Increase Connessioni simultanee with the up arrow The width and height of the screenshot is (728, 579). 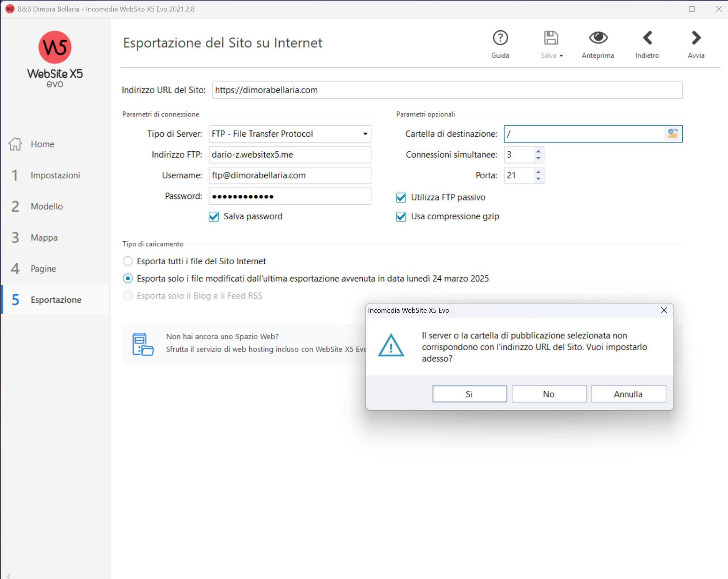pos(538,151)
